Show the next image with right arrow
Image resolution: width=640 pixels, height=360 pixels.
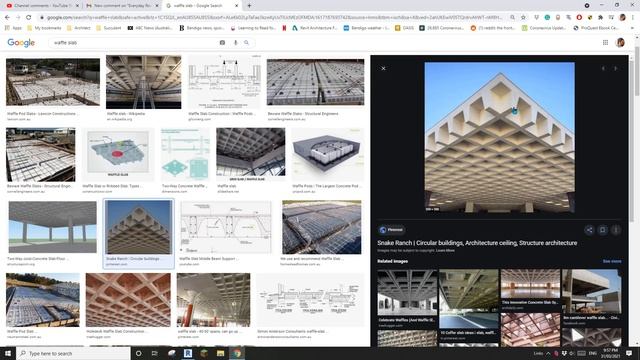point(616,68)
